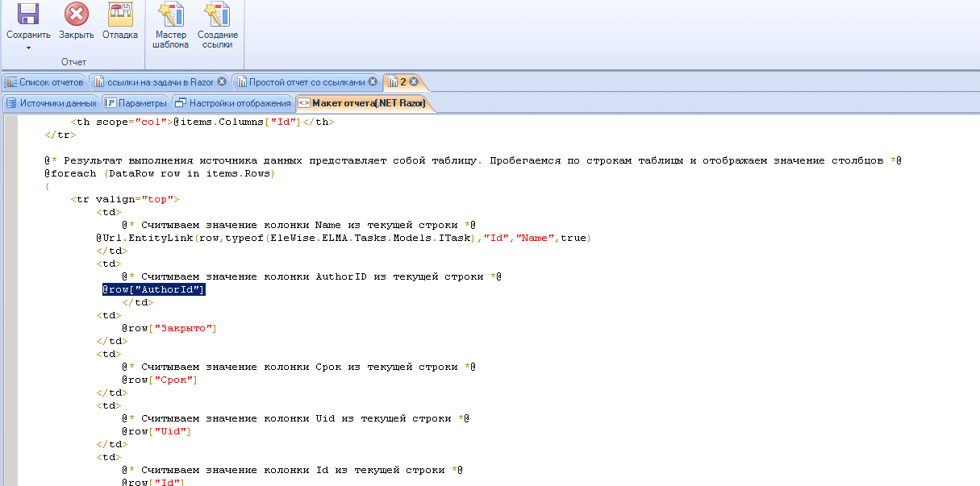The height and width of the screenshot is (486, 980).
Task: Go to the Настройки отображения tab
Action: pos(233,103)
